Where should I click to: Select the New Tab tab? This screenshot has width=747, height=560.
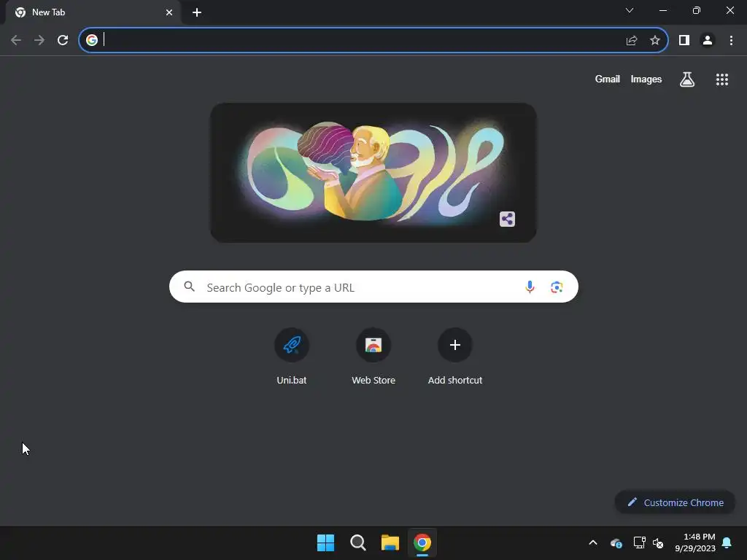pos(93,12)
